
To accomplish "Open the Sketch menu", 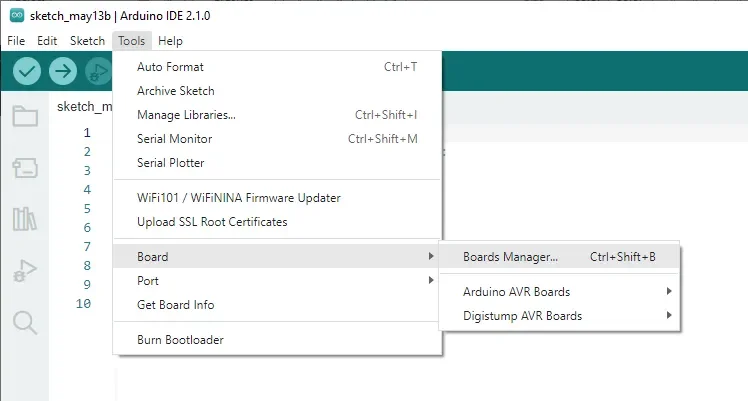I will 87,41.
